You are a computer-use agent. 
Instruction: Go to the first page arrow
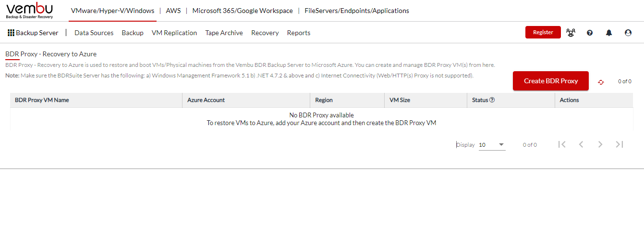click(x=562, y=144)
